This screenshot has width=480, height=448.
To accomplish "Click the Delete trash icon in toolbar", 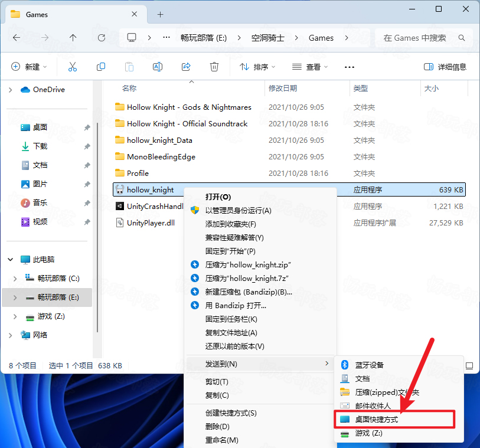I will coord(214,67).
